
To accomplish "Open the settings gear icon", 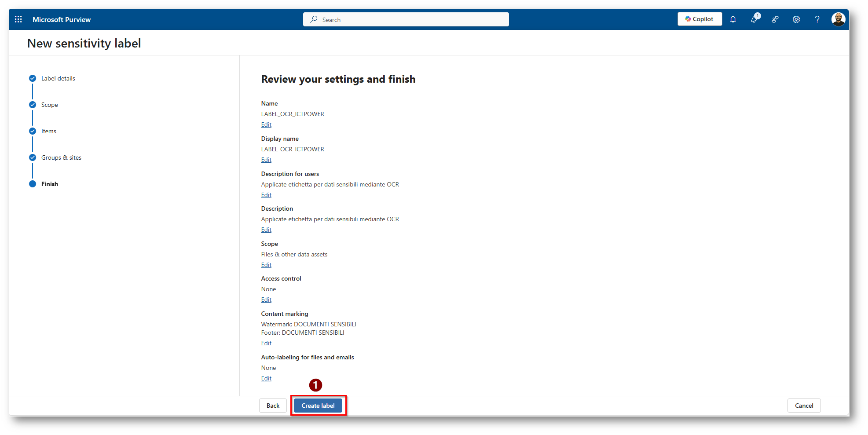I will coord(796,19).
